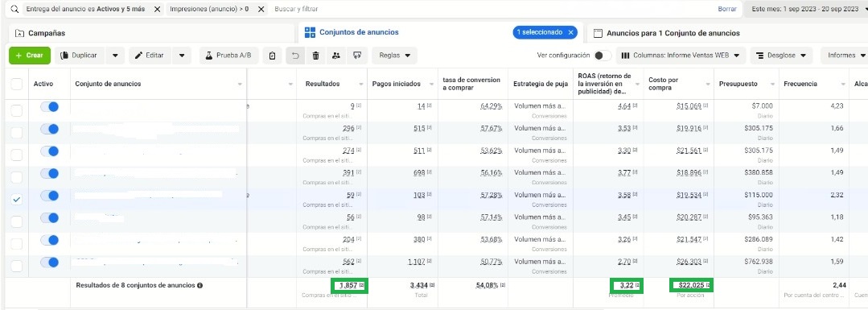Screen dimensions: 868x310
Task: Click info icon beside 'Resultados de 8 conjuntos'
Action: click(x=200, y=286)
